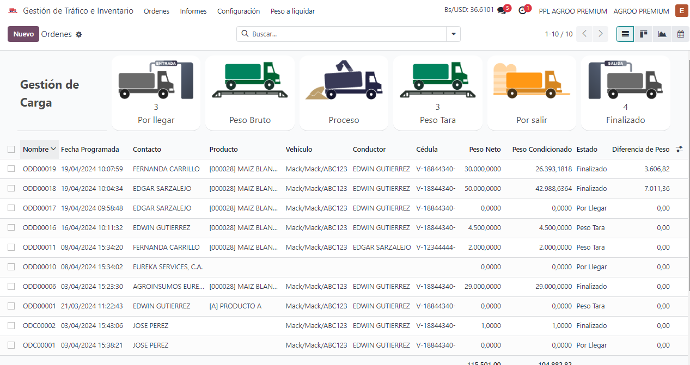Open the Ordenes gear settings icon

[79, 34]
